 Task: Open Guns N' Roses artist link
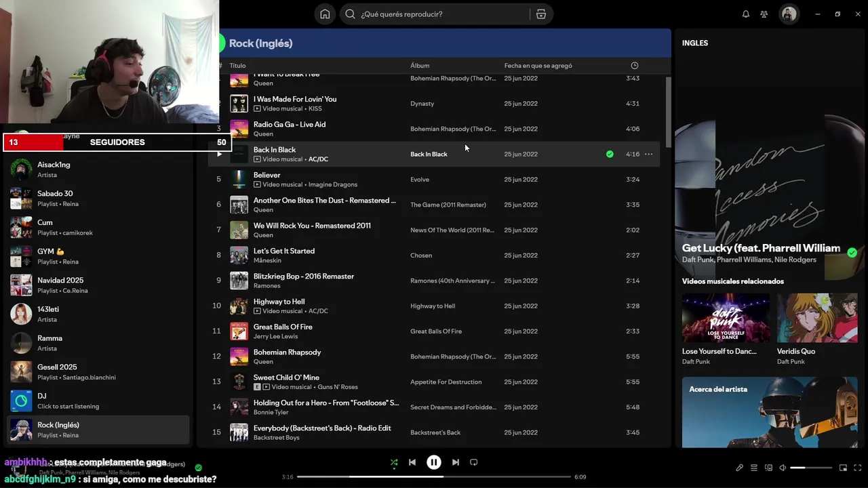[x=338, y=387]
